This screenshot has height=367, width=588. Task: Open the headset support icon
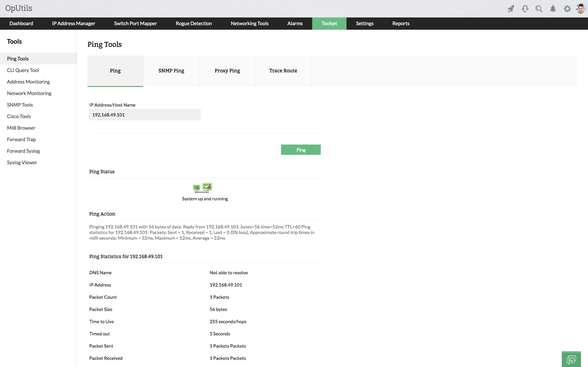[x=525, y=9]
